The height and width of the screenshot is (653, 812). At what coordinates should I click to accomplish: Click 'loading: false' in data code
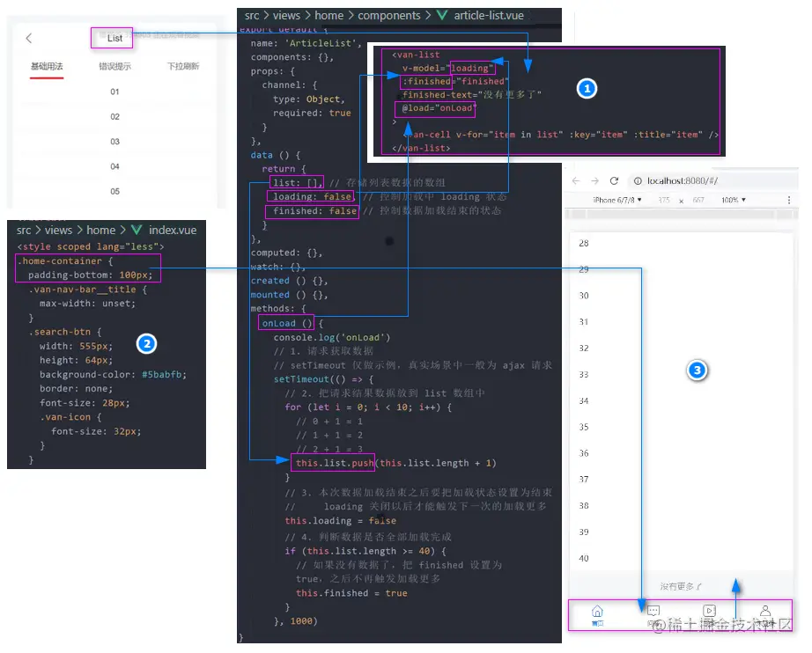pyautogui.click(x=313, y=196)
